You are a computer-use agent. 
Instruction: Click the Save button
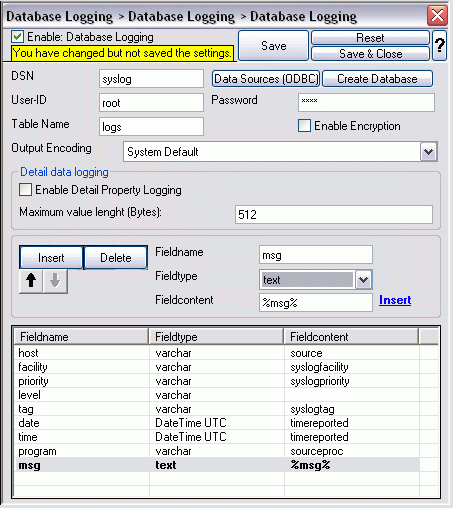[x=273, y=46]
